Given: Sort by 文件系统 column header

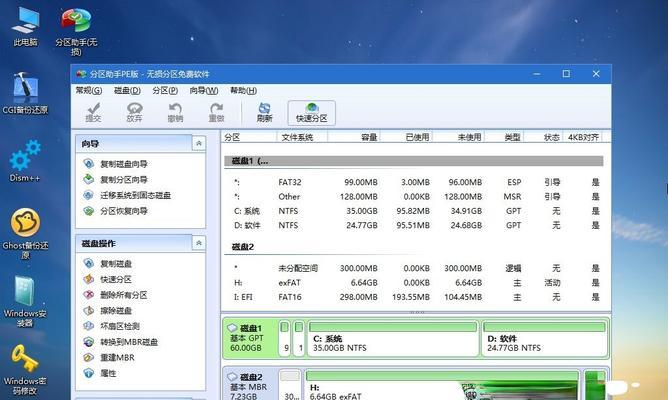Looking at the screenshot, I should tap(302, 137).
